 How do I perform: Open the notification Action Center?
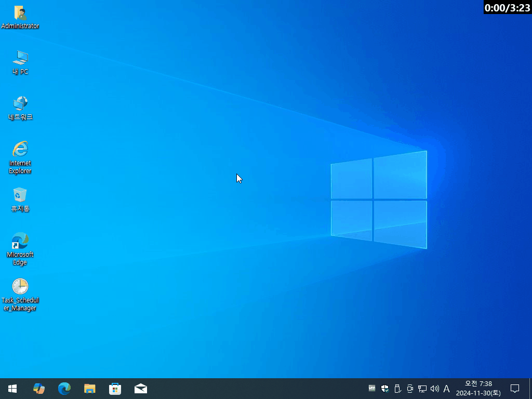click(515, 389)
